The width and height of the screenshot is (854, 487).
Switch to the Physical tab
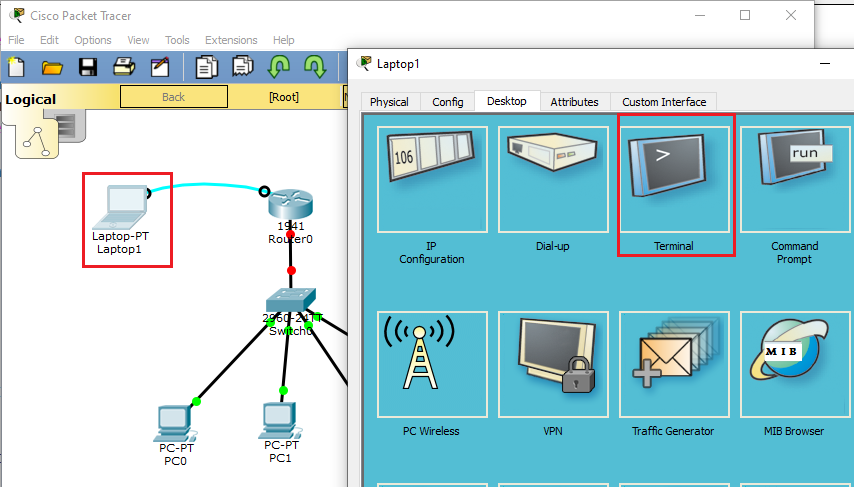[389, 102]
